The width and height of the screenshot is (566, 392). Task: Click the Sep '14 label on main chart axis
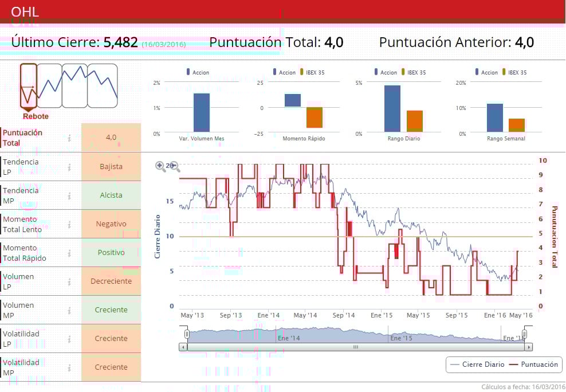click(x=344, y=315)
